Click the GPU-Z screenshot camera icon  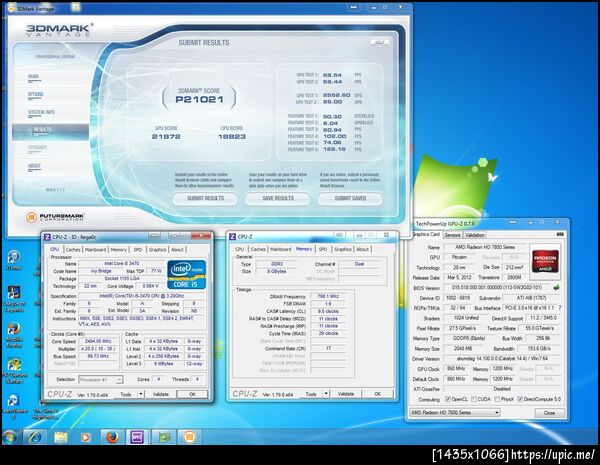tap(560, 234)
